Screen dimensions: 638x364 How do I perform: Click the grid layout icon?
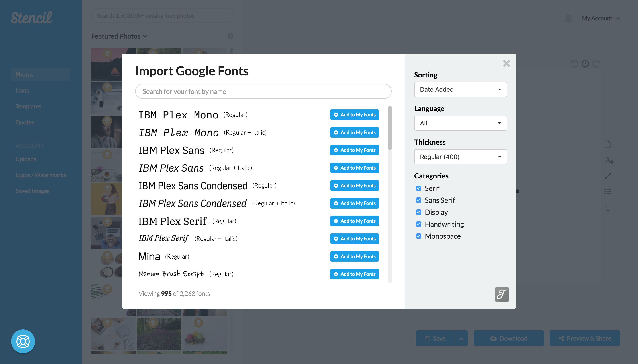coord(608,192)
